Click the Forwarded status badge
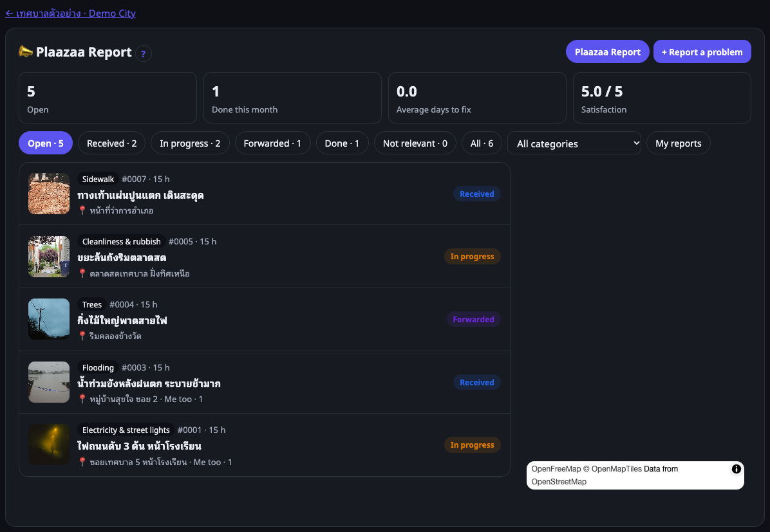The image size is (770, 532). pos(473,319)
